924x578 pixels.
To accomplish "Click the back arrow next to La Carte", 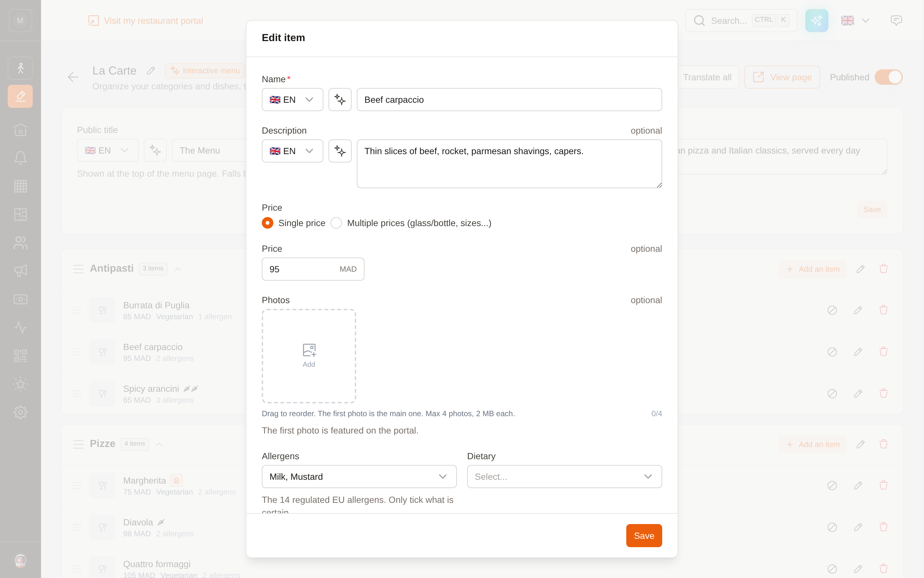I will pos(73,77).
